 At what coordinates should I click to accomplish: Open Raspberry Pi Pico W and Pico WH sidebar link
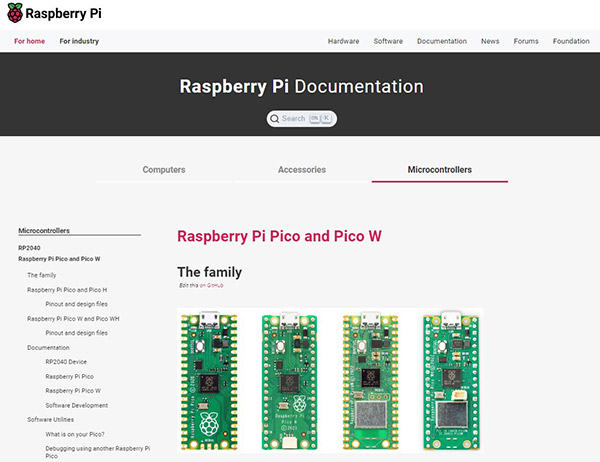[73, 318]
